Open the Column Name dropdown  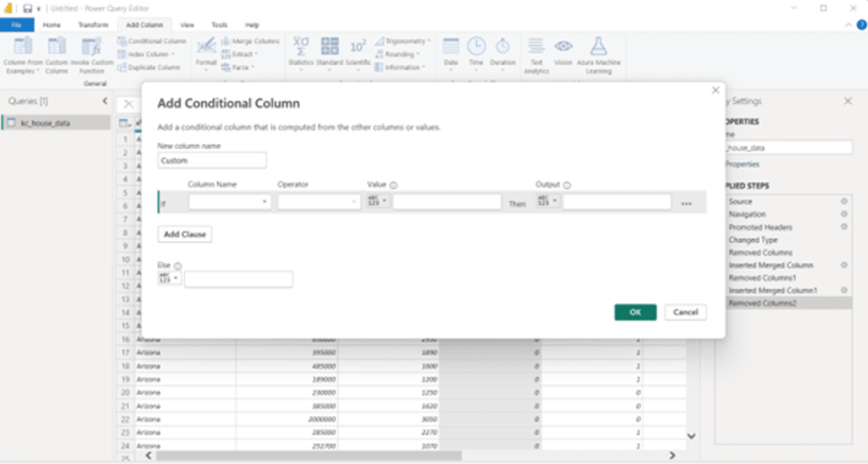230,202
